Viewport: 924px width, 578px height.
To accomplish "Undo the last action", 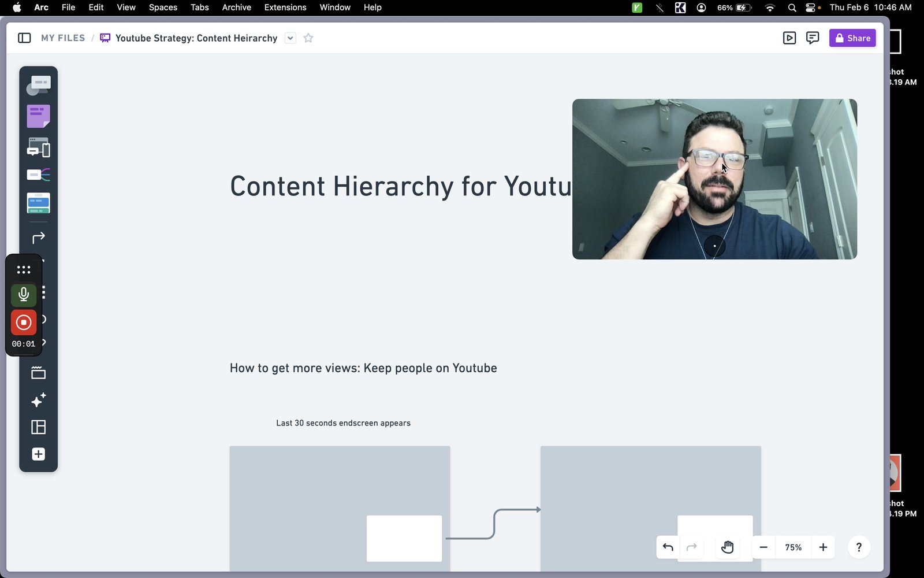I will point(668,547).
